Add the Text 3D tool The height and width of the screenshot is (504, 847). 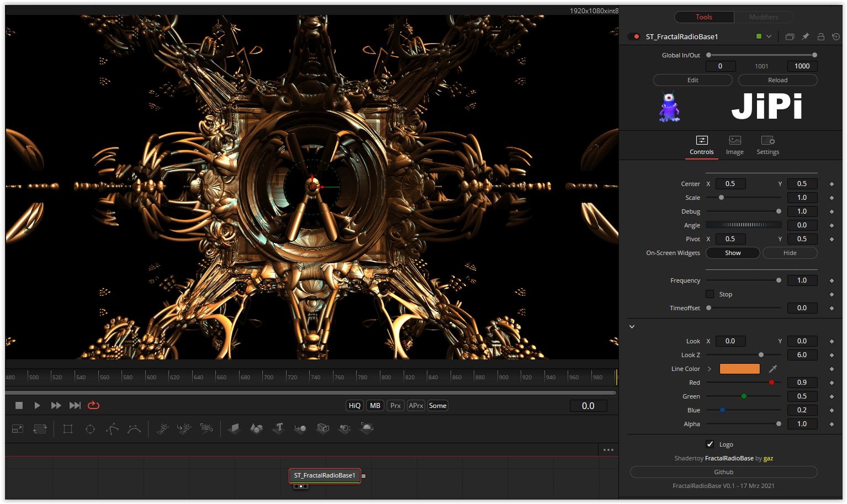tap(278, 428)
